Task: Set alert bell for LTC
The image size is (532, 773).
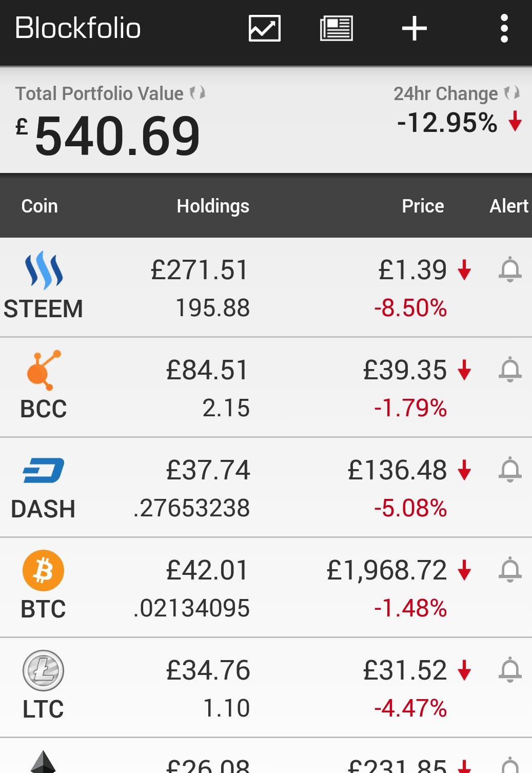Action: 510,670
